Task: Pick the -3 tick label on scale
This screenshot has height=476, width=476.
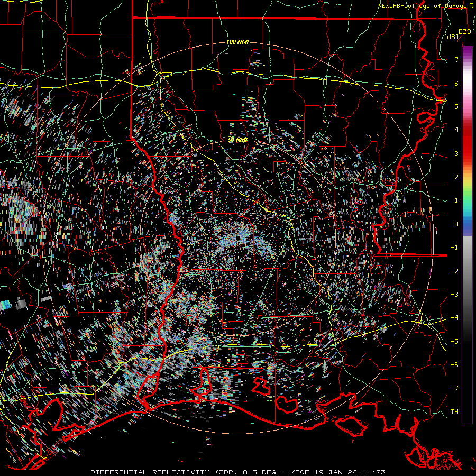Action: click(x=454, y=295)
